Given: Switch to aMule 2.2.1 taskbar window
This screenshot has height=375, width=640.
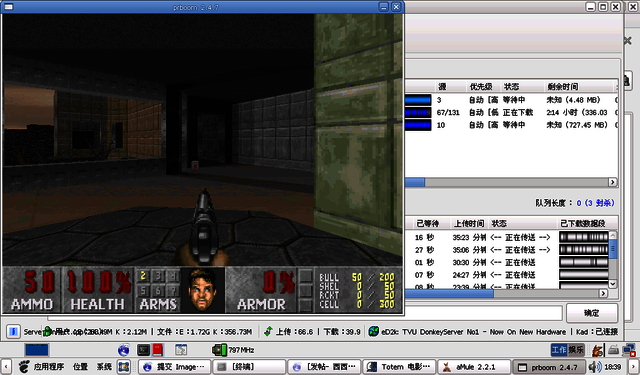Looking at the screenshot, I should click(474, 367).
